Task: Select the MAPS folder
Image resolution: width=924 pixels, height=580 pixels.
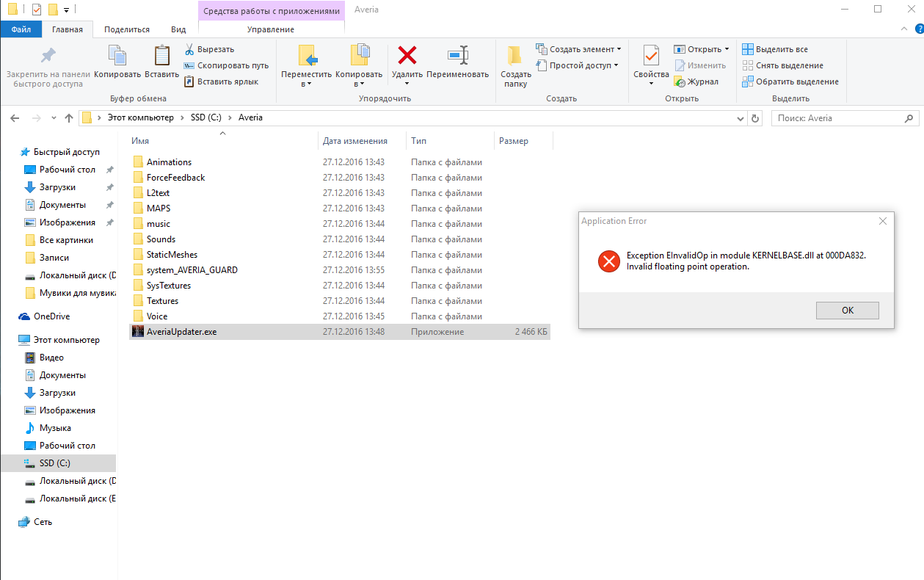Action: tap(339, 209)
